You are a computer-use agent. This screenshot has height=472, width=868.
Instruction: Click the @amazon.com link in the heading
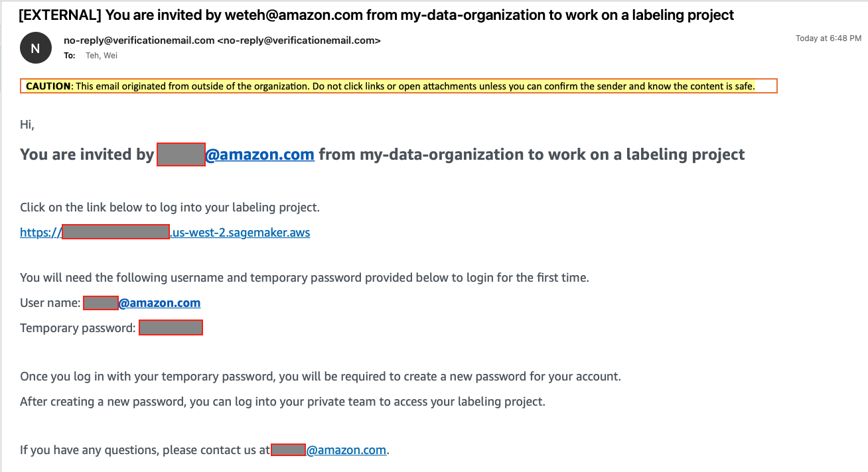click(259, 154)
